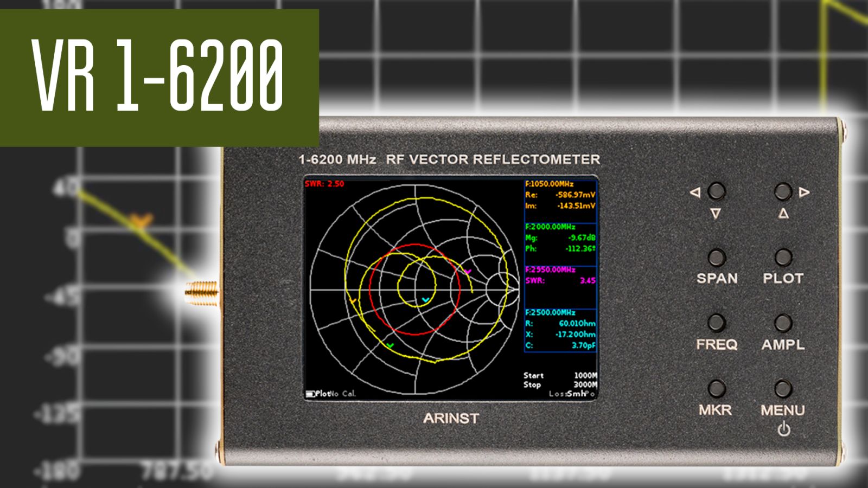Click the 'No Cal.' status on screen
Viewport: 868px width, 488px height.
(x=343, y=394)
